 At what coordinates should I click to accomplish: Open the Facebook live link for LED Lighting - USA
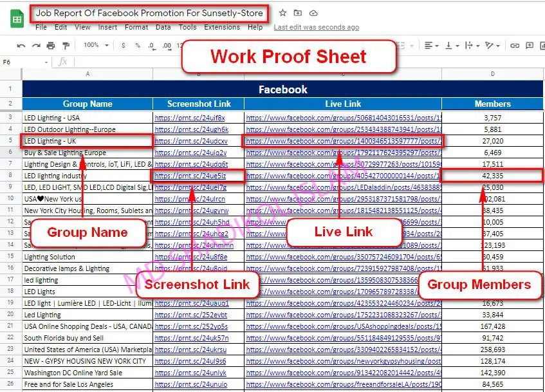click(344, 118)
